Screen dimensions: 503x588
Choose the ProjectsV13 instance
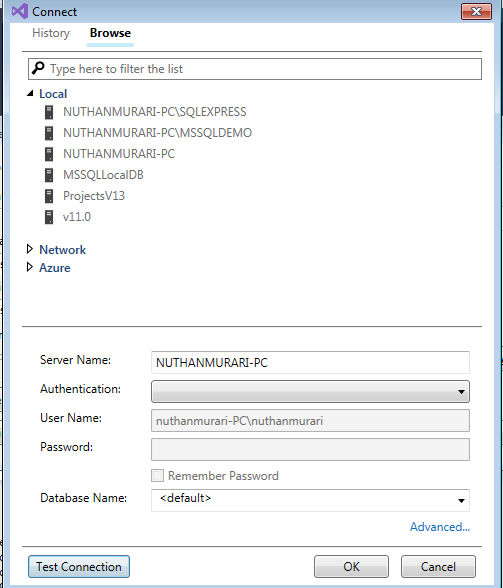[x=94, y=196]
